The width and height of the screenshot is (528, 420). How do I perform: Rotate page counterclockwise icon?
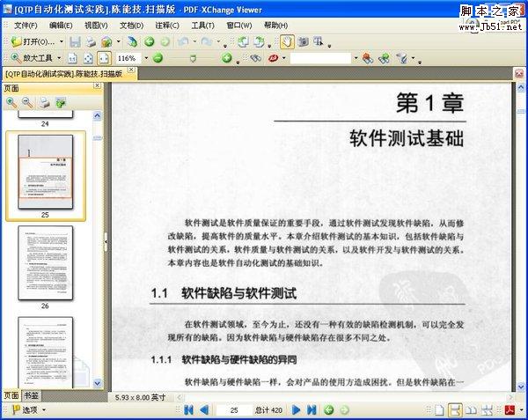[x=243, y=41]
